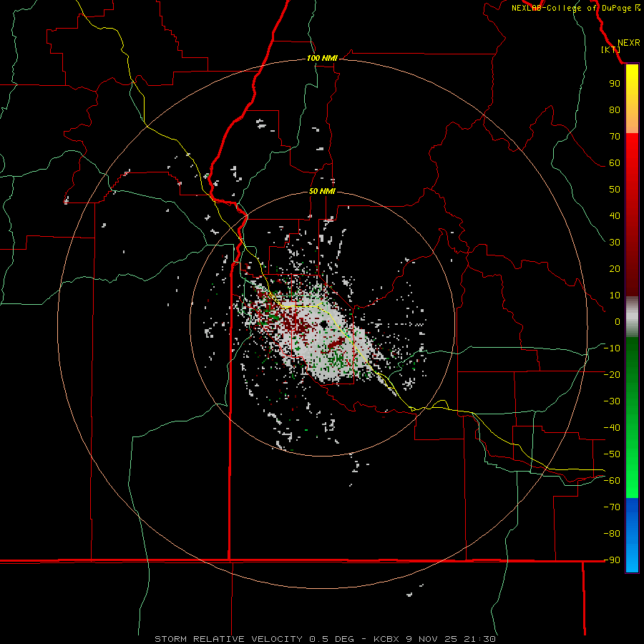The height and width of the screenshot is (644, 644).
Task: Click the 100 NMI range ring label
Action: click(322, 58)
